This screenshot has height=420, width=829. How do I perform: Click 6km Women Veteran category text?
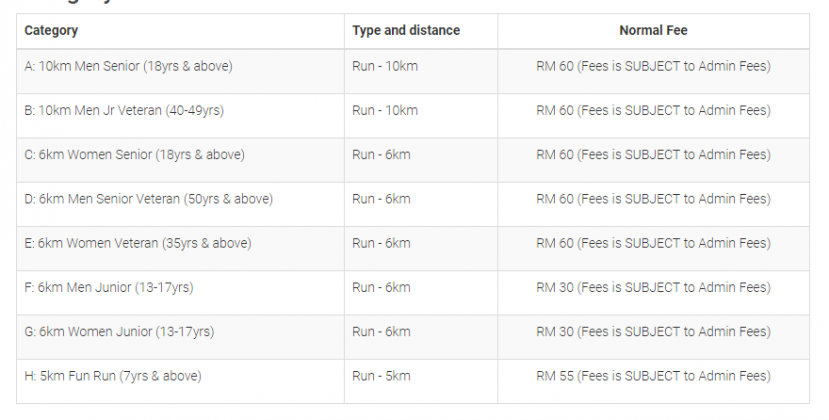tap(138, 243)
